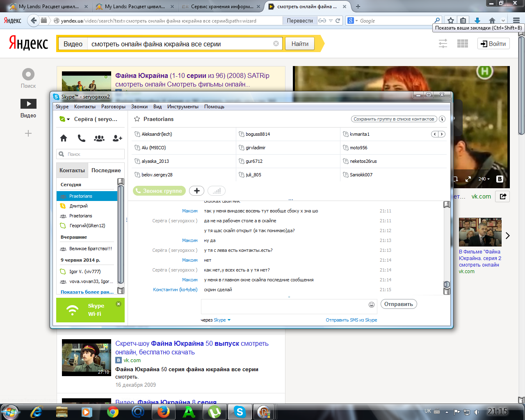Open the Звонки menu in Skype

(x=139, y=107)
